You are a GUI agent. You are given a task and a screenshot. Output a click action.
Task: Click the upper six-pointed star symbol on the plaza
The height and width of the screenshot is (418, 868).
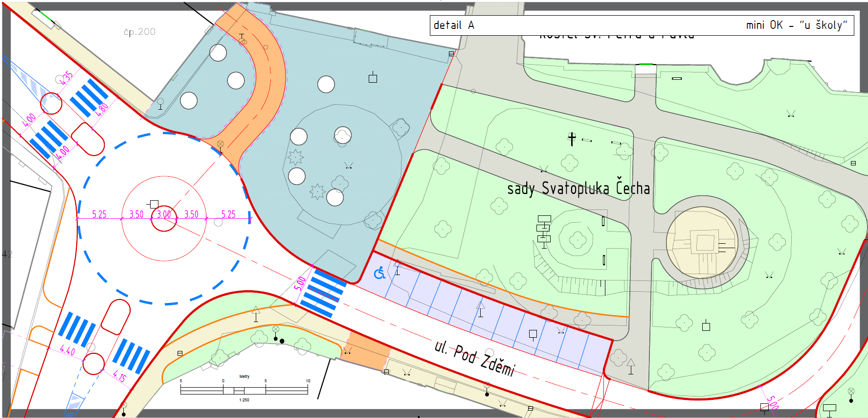click(x=295, y=157)
